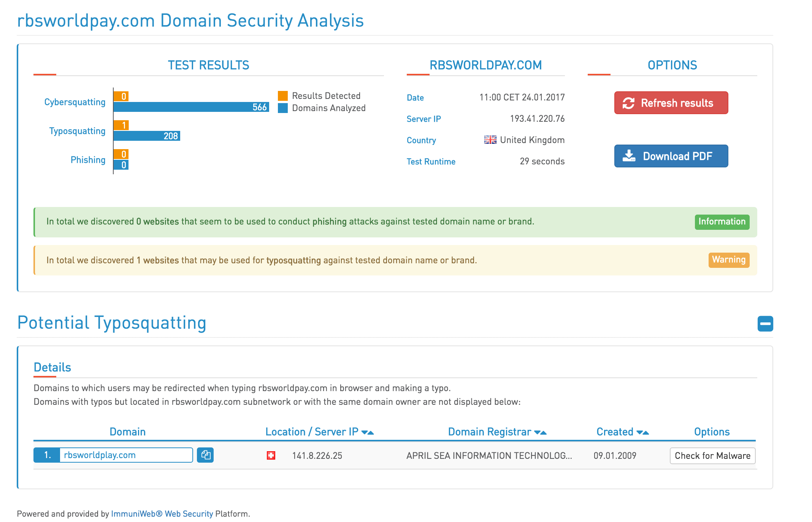This screenshot has height=522, width=812.
Task: Click APRIL SEA INFORMATION TECHNOLOG... registrar
Action: point(489,456)
